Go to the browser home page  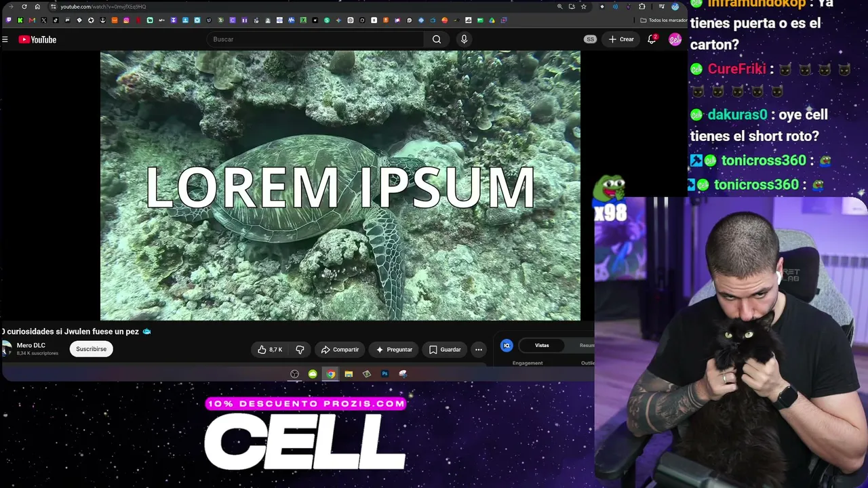tap(37, 7)
